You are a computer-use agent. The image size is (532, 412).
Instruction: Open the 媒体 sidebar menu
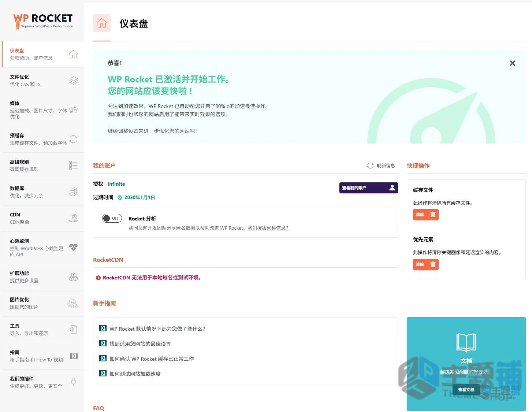coord(43,110)
